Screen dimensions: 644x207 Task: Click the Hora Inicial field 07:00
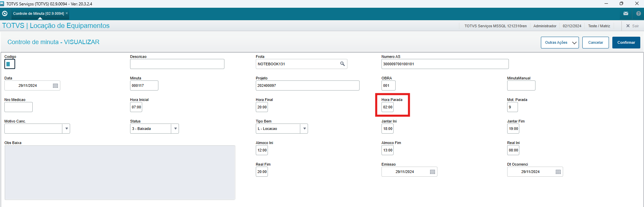136,107
